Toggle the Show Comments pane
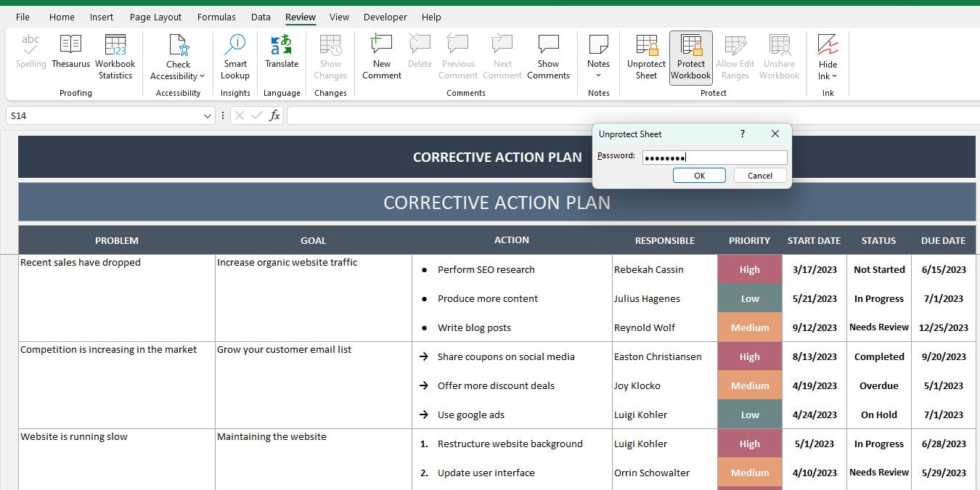980x490 pixels. [x=548, y=57]
